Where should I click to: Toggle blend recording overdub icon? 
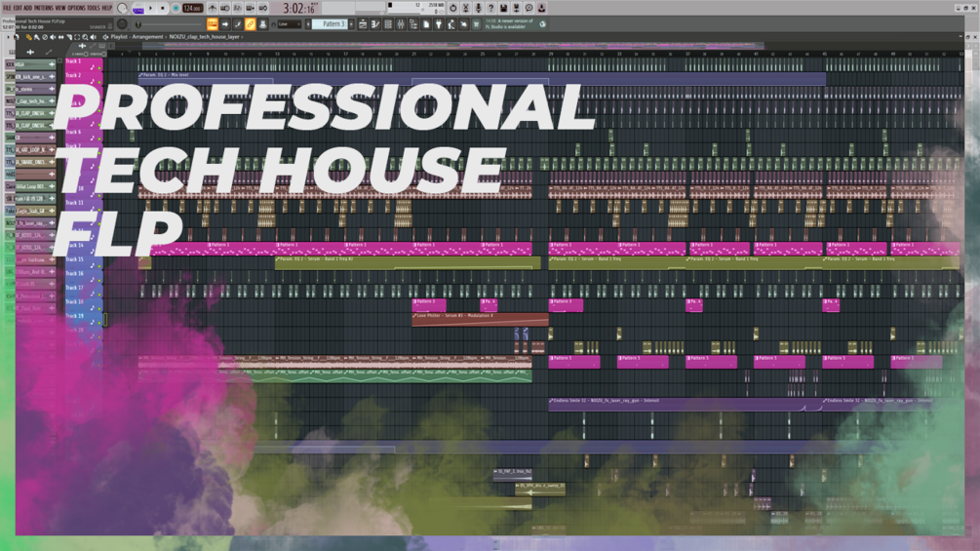(x=250, y=8)
